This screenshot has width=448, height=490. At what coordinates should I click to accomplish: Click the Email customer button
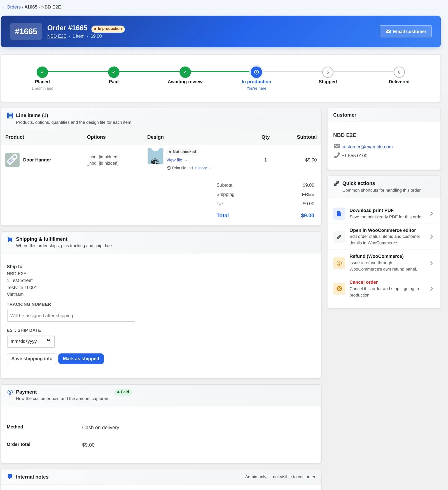click(x=405, y=31)
